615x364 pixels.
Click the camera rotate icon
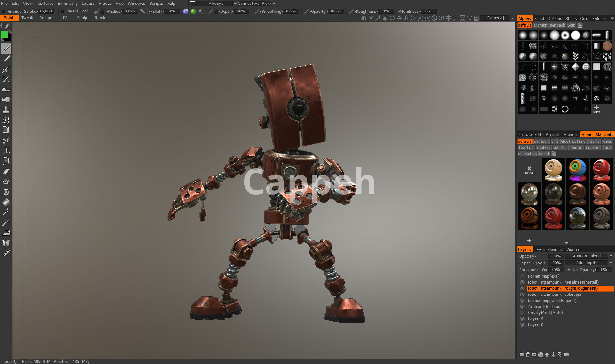click(x=392, y=18)
